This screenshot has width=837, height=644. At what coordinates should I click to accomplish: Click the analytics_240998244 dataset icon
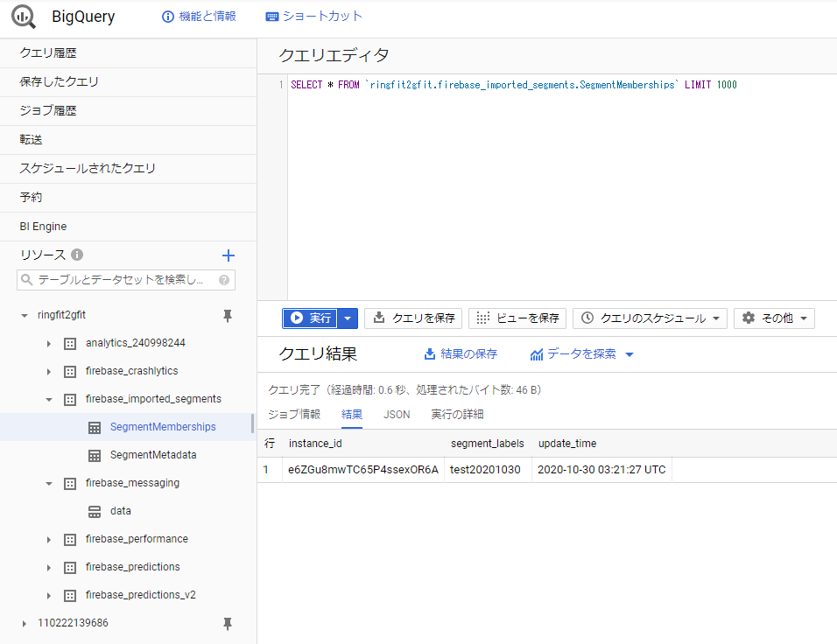[70, 344]
